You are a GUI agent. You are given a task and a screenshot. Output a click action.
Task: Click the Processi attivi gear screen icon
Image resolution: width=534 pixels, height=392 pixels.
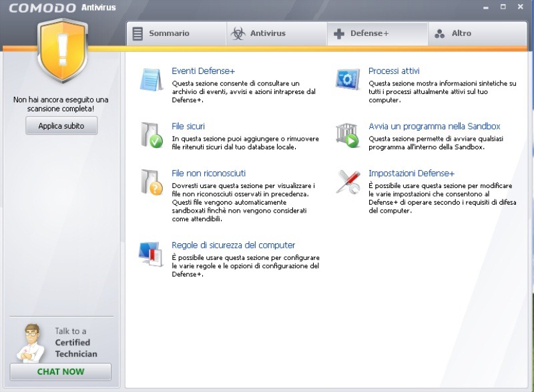(x=348, y=79)
